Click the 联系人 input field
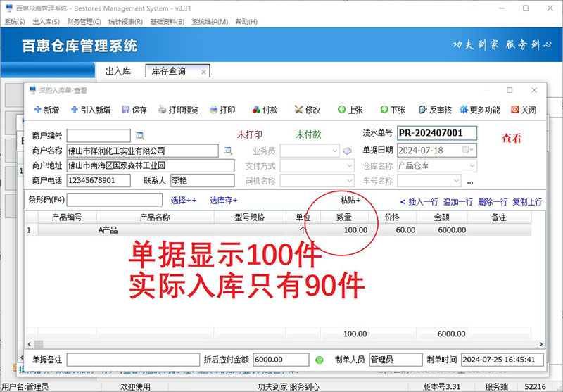Viewport: 563px width, 392px height. click(x=203, y=181)
